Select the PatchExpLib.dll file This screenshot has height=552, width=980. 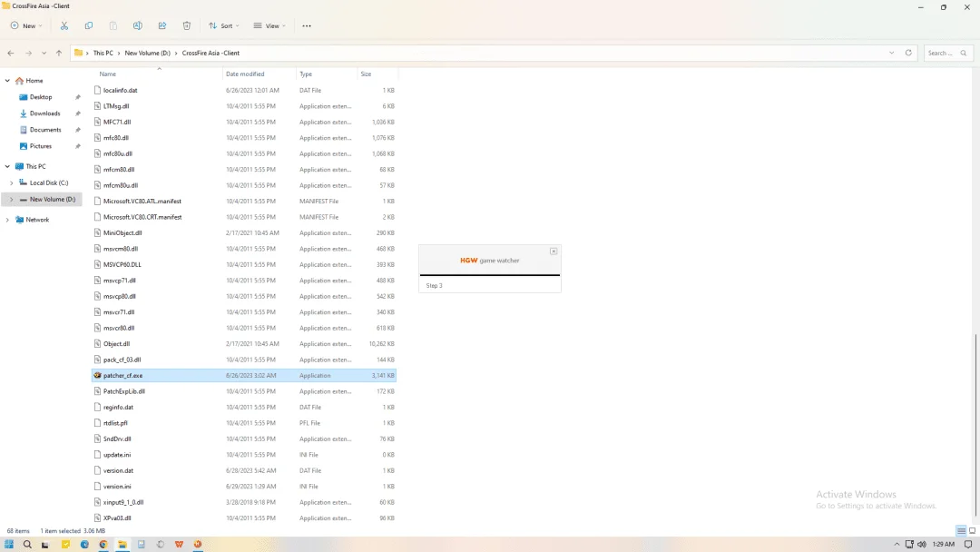coord(244,391)
